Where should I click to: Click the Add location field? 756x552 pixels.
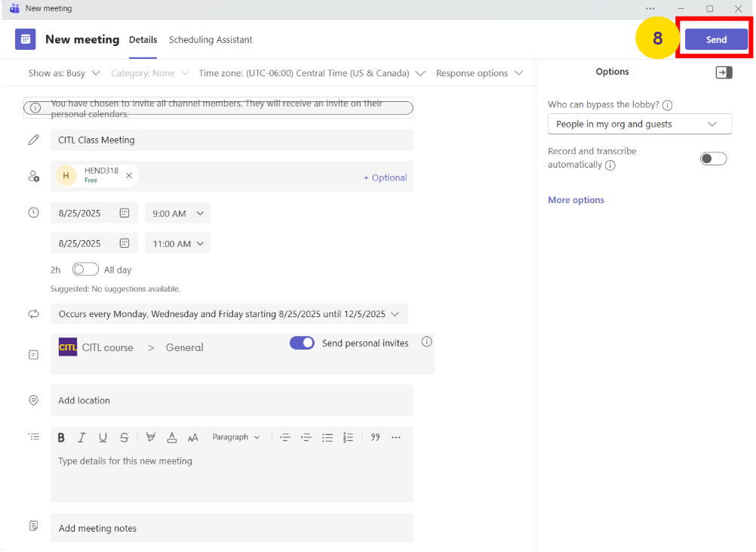click(x=232, y=400)
